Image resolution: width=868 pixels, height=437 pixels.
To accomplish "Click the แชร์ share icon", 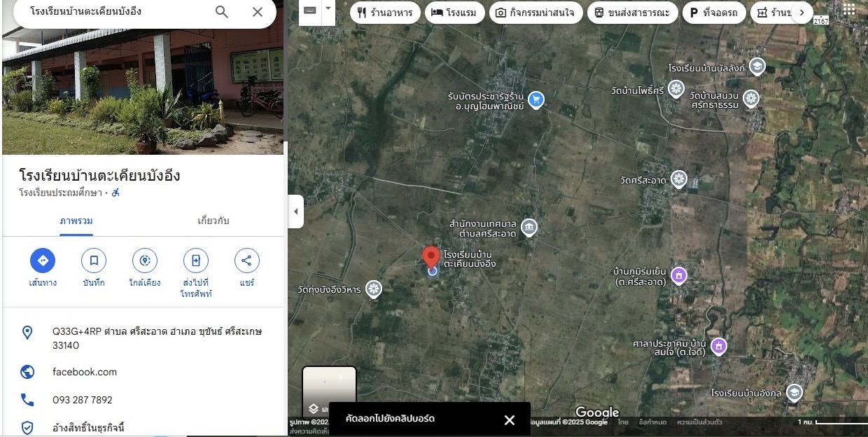I will (246, 261).
